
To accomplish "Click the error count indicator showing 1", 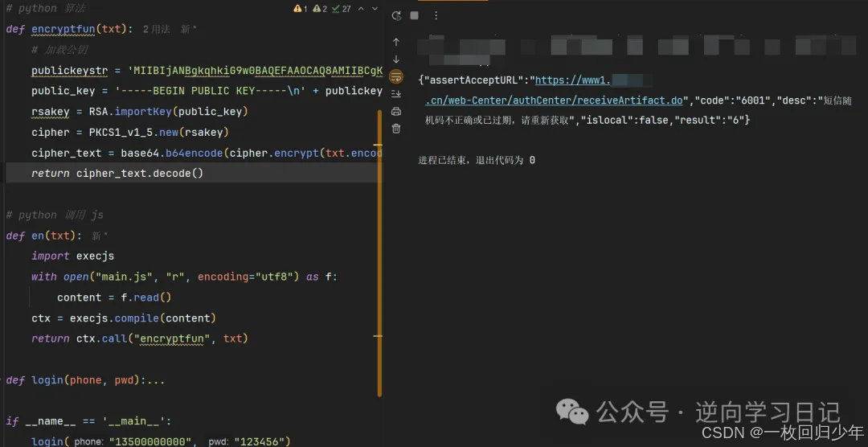I will [x=301, y=9].
